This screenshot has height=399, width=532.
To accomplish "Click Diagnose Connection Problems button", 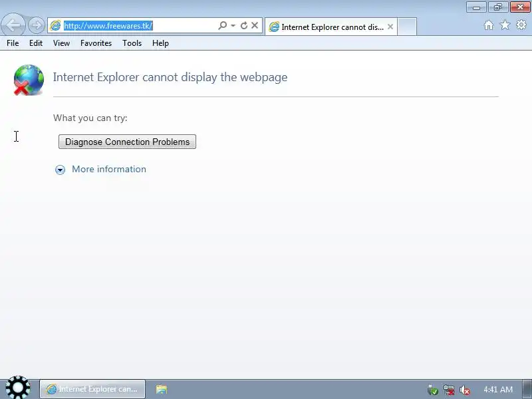I will pyautogui.click(x=127, y=142).
